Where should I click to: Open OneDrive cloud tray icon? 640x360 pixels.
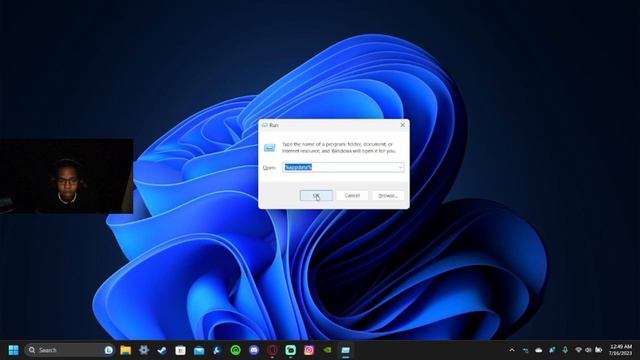tap(539, 350)
